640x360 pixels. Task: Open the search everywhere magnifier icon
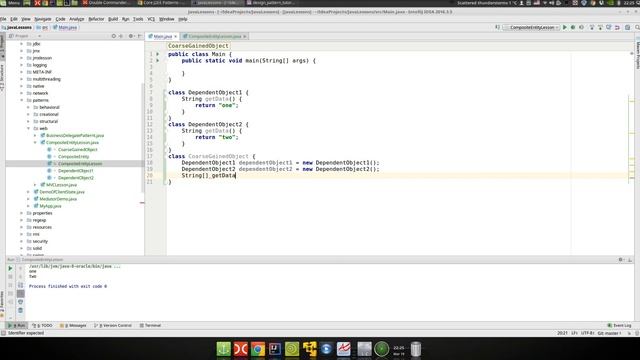637,27
